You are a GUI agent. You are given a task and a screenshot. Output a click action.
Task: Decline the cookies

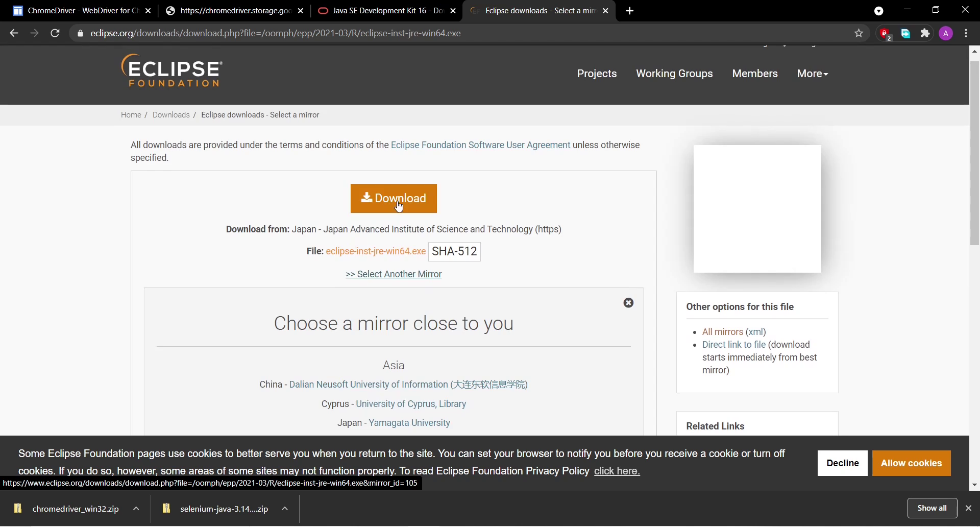click(x=842, y=463)
